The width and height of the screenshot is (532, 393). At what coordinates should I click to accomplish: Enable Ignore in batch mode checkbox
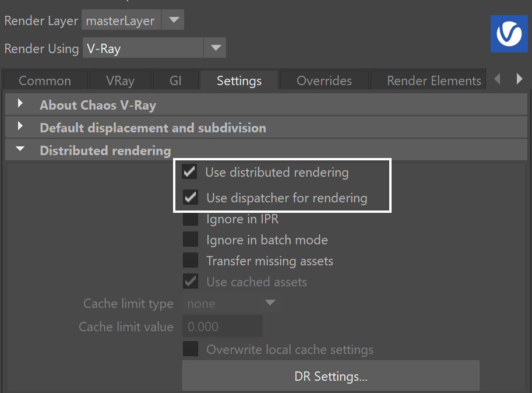(x=191, y=240)
